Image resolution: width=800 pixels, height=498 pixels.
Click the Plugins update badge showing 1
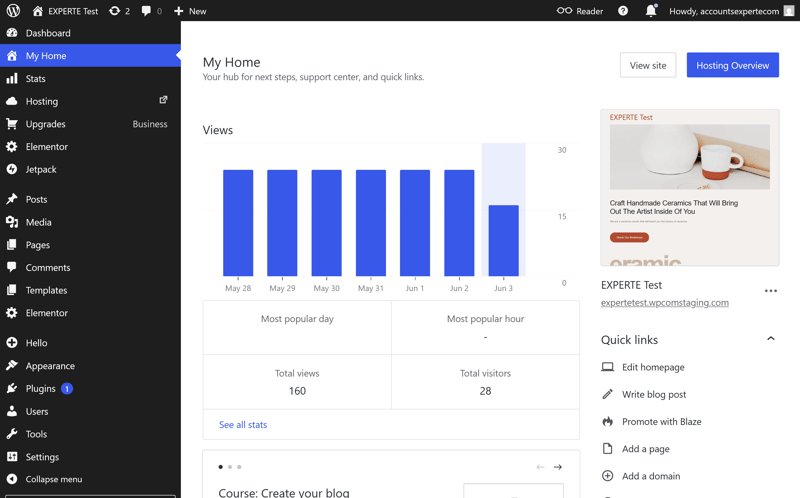pyautogui.click(x=67, y=389)
